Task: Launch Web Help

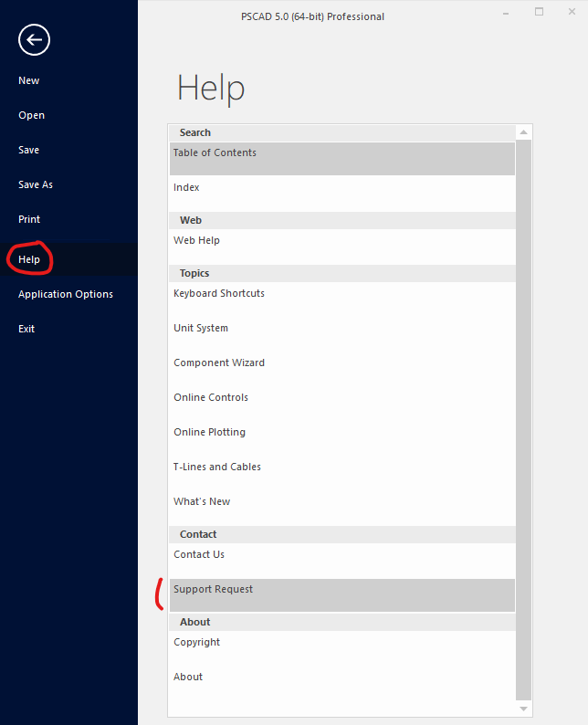Action: coord(196,241)
